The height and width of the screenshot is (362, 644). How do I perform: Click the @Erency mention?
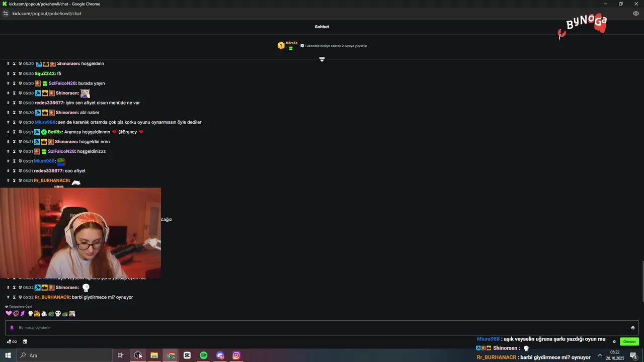click(127, 132)
